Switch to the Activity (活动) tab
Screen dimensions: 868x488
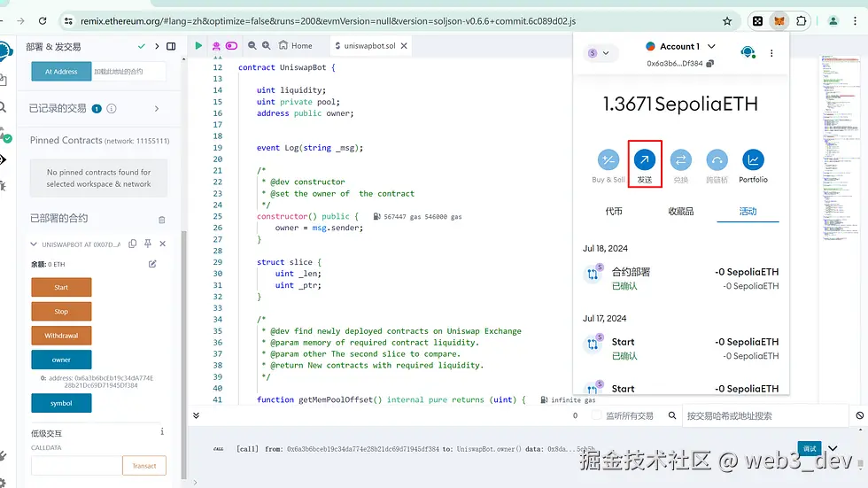pos(748,212)
